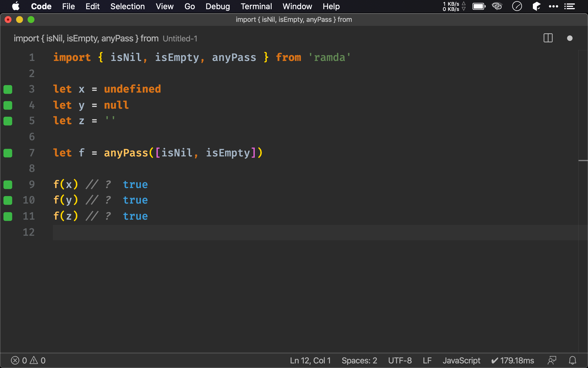Toggle the green breakpoint on line 3
The height and width of the screenshot is (368, 588).
point(8,89)
